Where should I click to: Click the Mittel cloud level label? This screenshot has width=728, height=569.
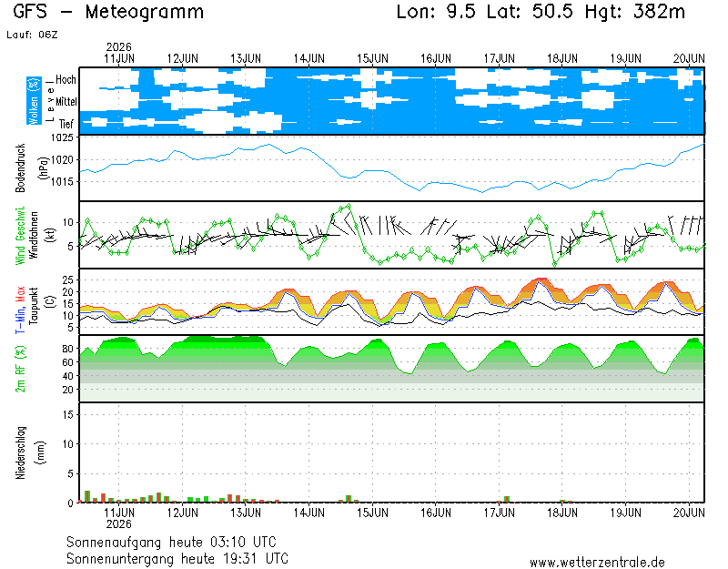66,101
